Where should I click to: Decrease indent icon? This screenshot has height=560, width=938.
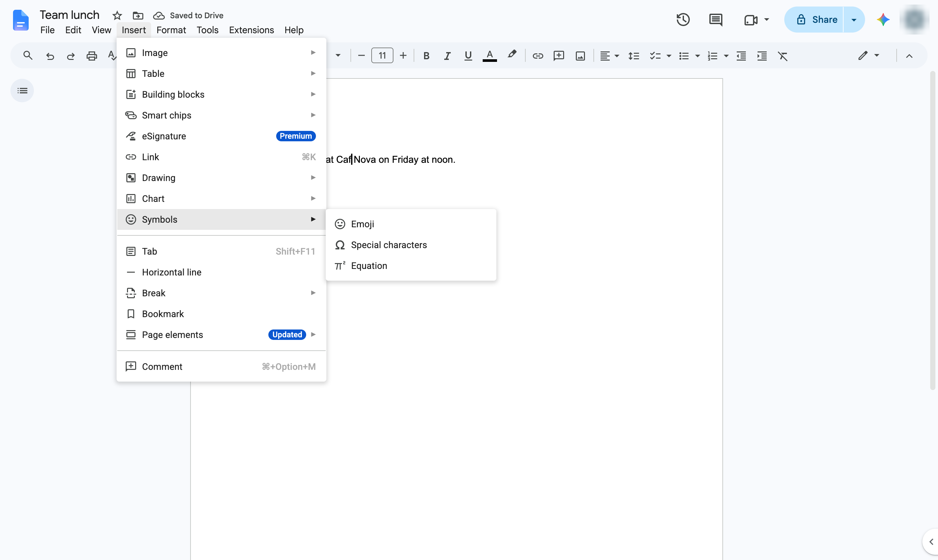click(x=741, y=56)
